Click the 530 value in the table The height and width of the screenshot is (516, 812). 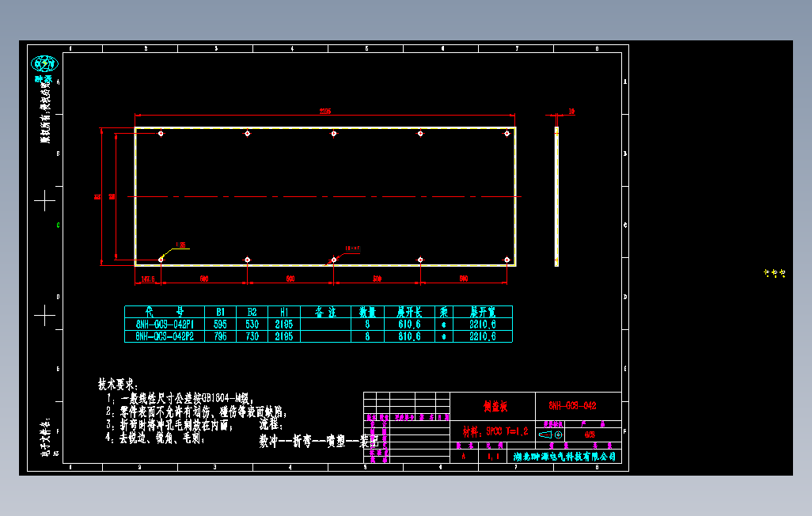point(252,324)
